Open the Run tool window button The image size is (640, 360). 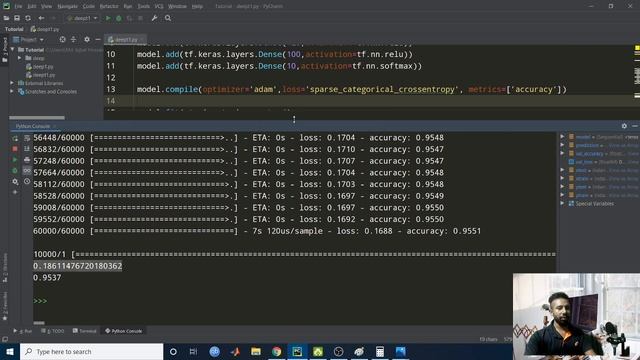coord(23,331)
